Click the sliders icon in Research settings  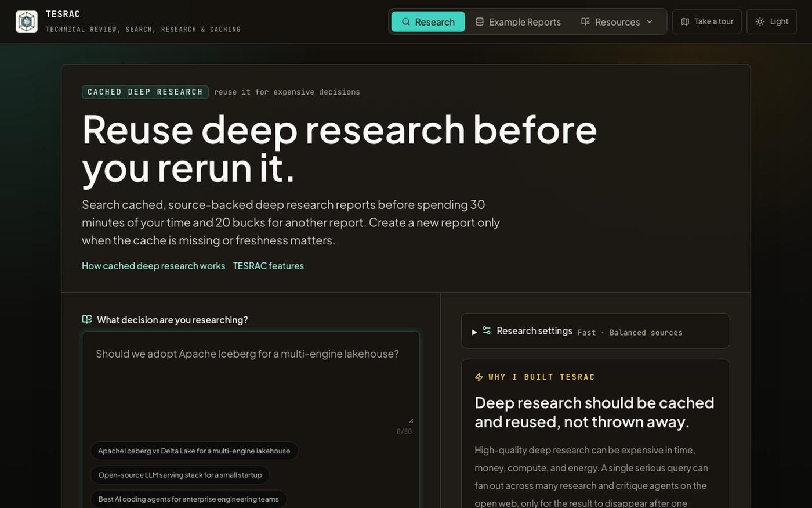tap(487, 330)
